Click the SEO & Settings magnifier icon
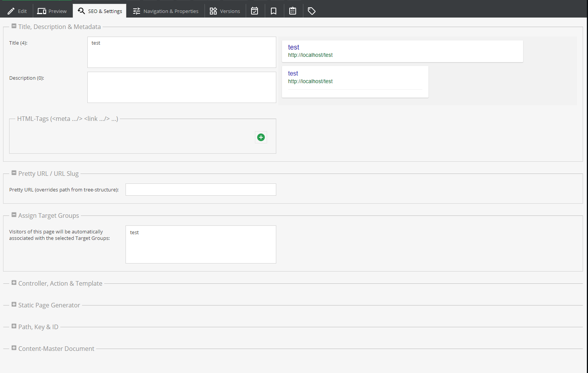588x373 pixels. coord(81,11)
